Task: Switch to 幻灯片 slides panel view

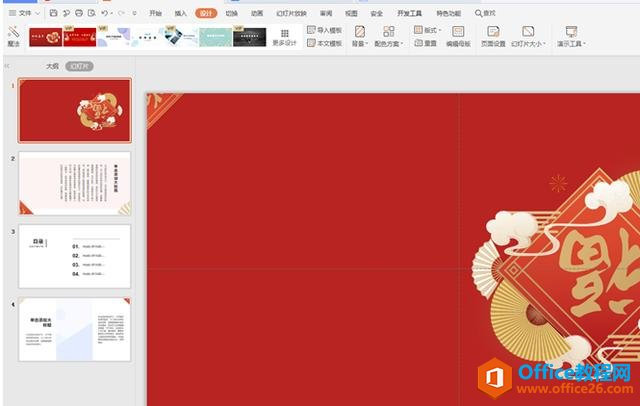Action: click(78, 65)
